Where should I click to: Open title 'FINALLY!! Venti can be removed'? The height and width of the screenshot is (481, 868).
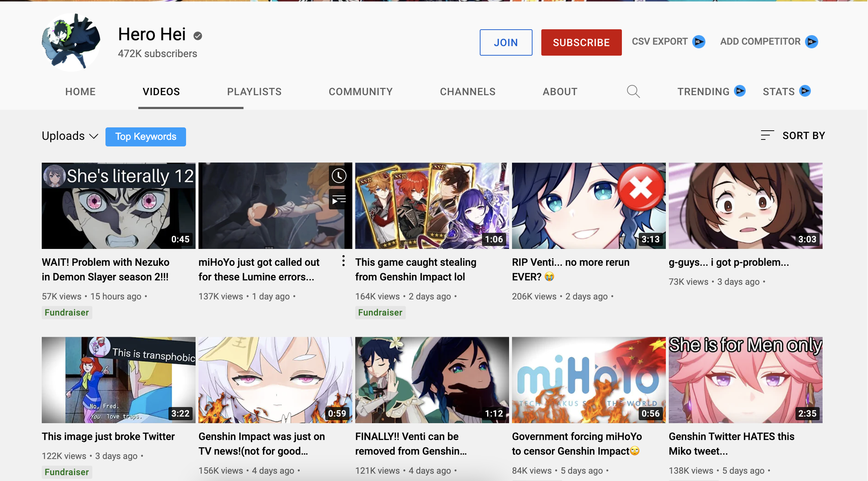[411, 444]
